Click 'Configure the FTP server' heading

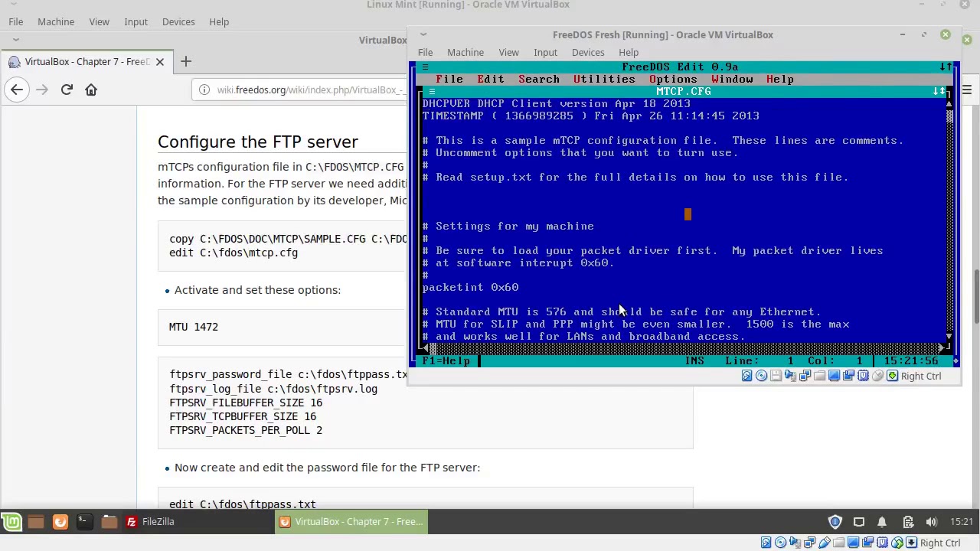click(258, 142)
